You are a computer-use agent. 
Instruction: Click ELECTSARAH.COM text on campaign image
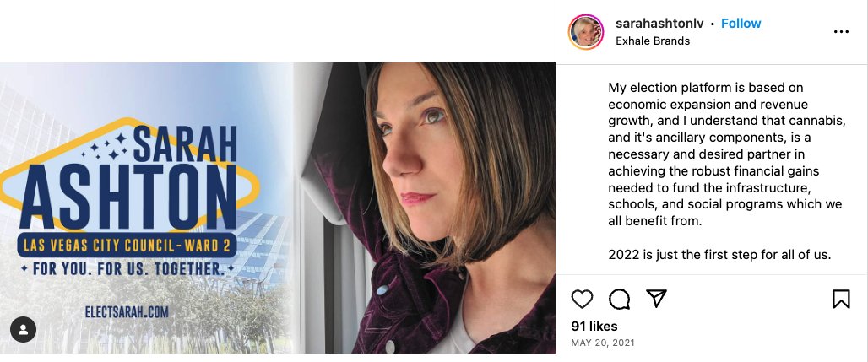point(127,312)
